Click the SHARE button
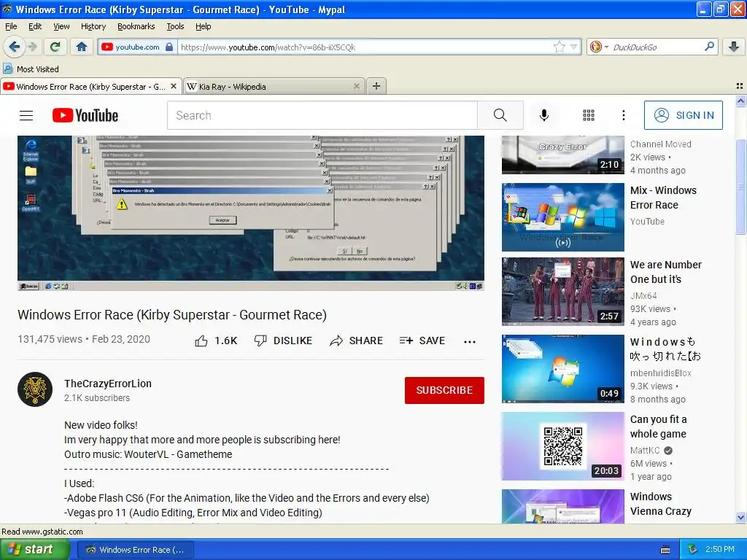The height and width of the screenshot is (560, 747). click(x=356, y=341)
